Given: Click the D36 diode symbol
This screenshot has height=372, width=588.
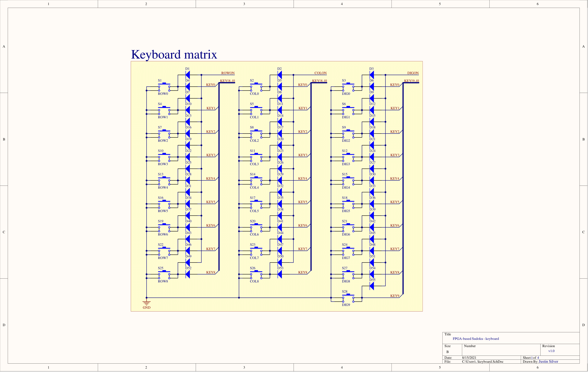Looking at the screenshot, I should (372, 204).
